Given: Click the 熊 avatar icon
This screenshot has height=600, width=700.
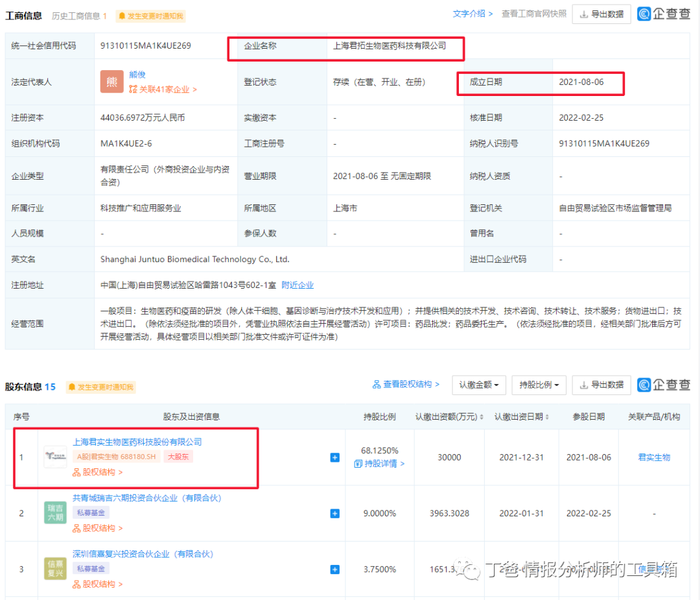Looking at the screenshot, I should [111, 82].
